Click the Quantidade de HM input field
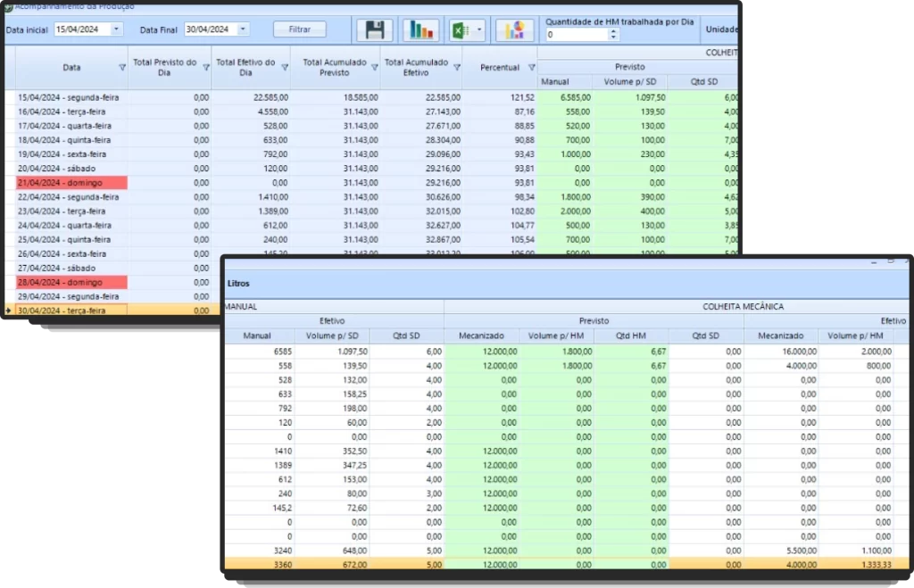Viewport: 914px width, 588px height. click(576, 35)
